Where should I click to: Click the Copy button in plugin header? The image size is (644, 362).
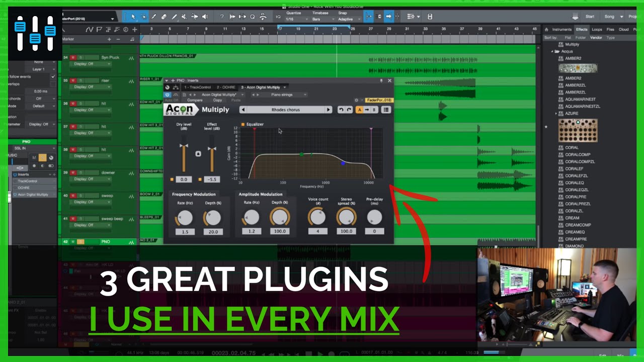(217, 100)
